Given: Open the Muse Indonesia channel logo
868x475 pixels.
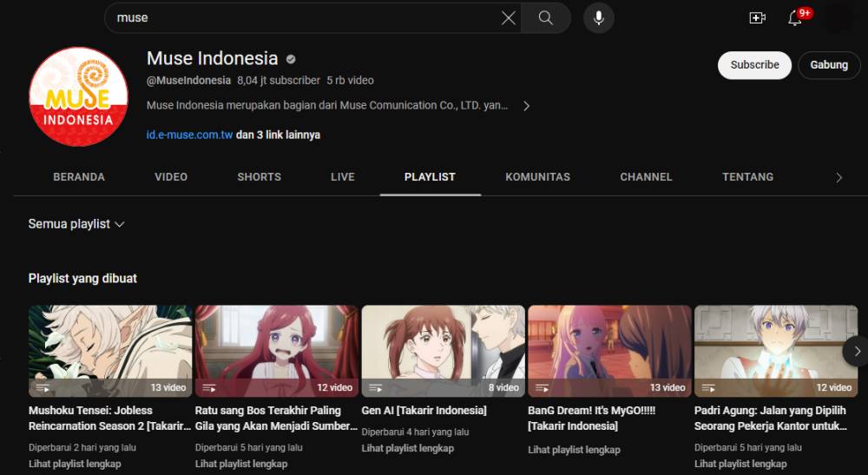Looking at the screenshot, I should click(78, 96).
